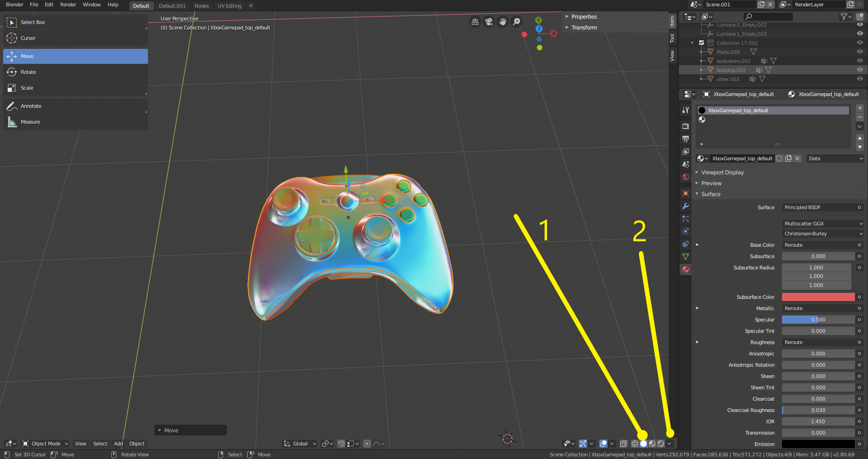Open the Output properties tab
868x459 pixels.
686,139
